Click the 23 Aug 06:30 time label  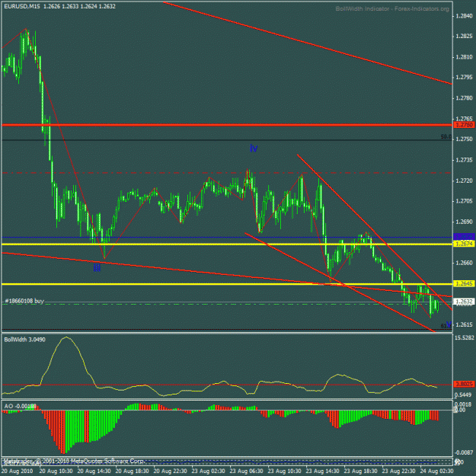(246, 471)
